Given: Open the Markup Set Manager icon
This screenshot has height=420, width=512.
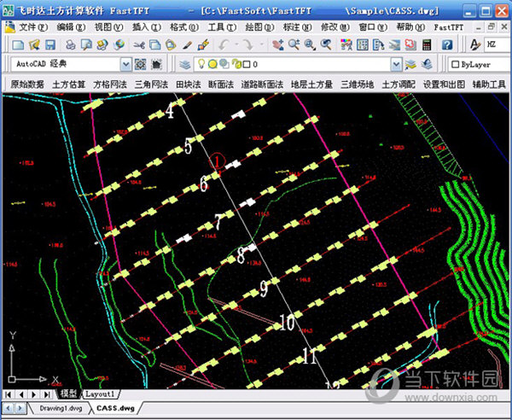Looking at the screenshot, I should [x=410, y=44].
